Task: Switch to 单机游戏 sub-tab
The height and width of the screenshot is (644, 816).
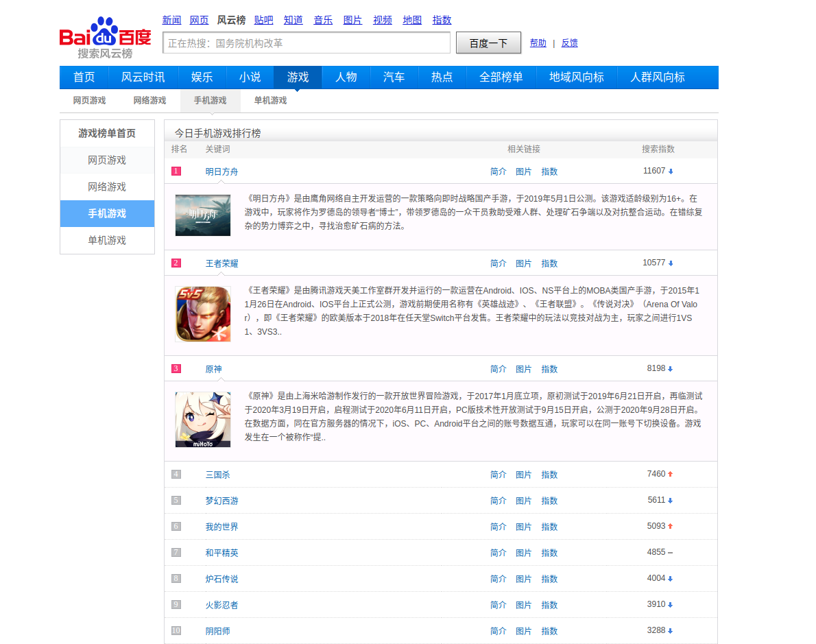Action: [x=271, y=101]
